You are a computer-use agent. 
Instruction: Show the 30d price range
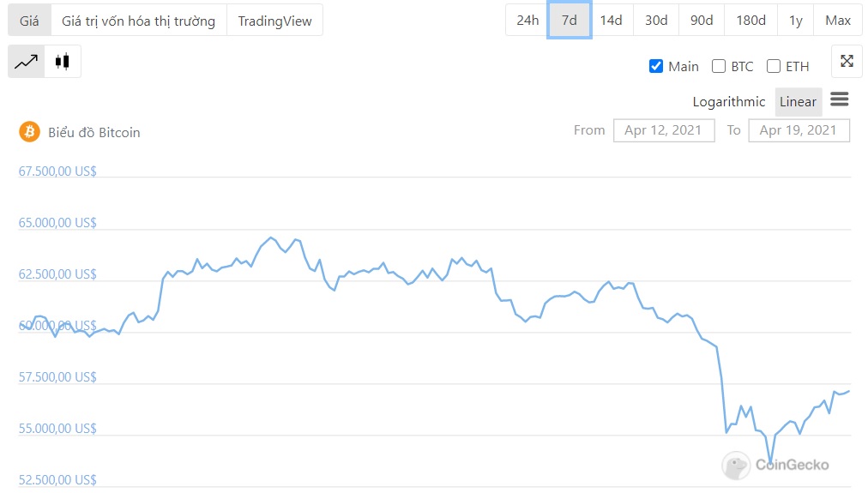coord(656,21)
